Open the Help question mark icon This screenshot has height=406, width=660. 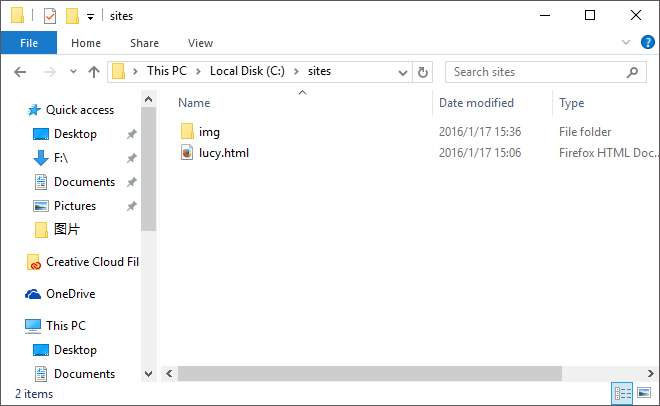(648, 43)
